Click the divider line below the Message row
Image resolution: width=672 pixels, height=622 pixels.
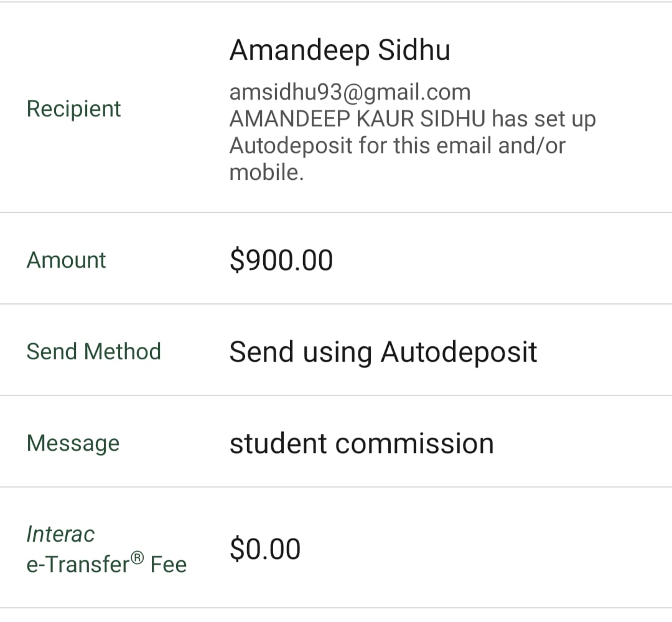[x=336, y=487]
